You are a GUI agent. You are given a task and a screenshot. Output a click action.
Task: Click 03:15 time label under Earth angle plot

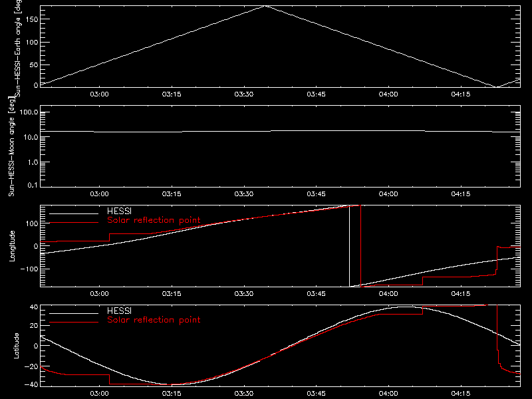[x=172, y=94]
